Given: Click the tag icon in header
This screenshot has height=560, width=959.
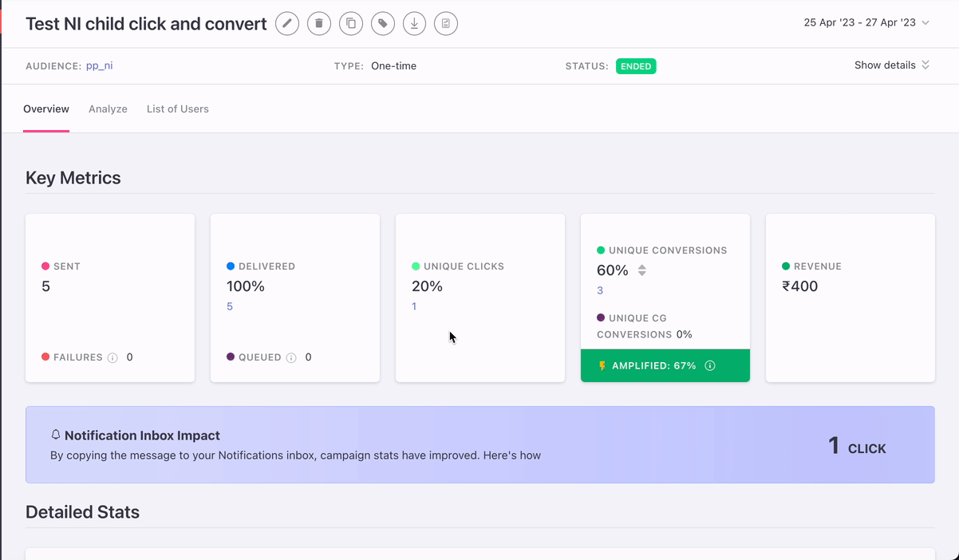Looking at the screenshot, I should point(383,24).
